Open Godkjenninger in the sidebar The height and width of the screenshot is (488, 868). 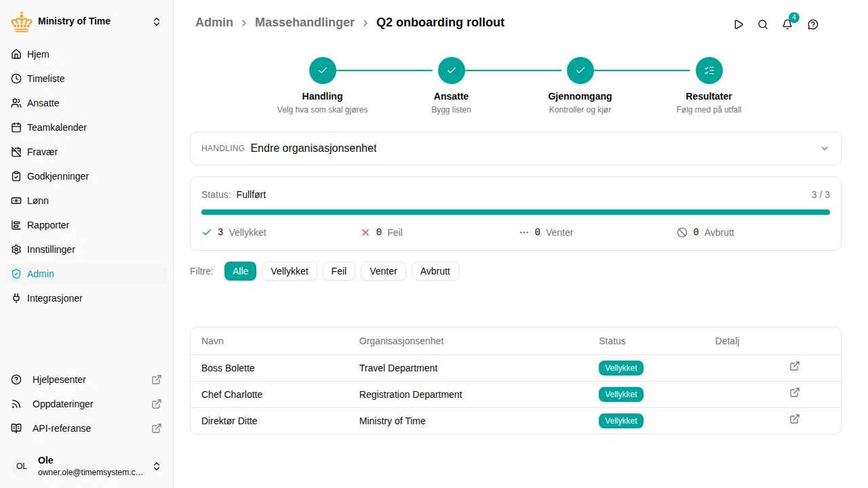(86, 176)
